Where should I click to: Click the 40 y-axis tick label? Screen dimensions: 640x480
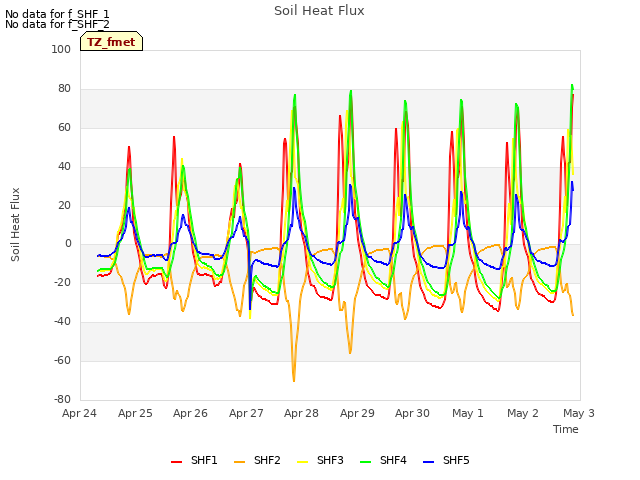point(64,167)
